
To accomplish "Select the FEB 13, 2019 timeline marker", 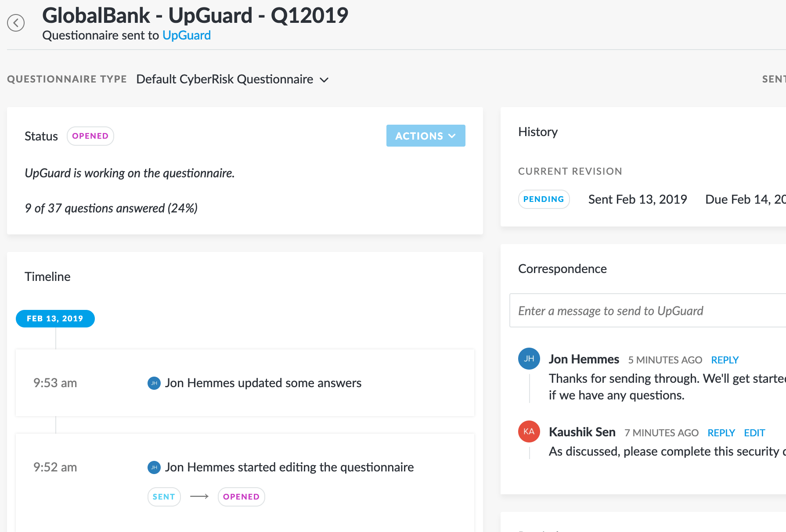I will [55, 319].
